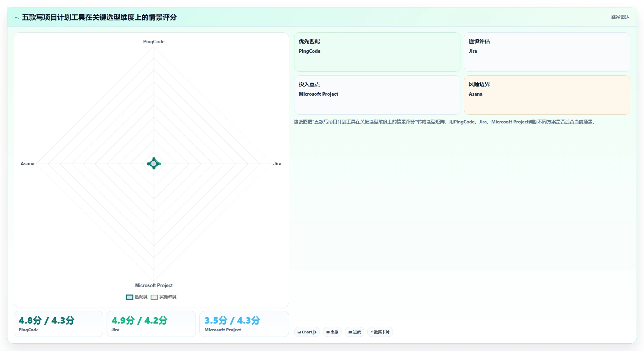The width and height of the screenshot is (644, 351).
Task: Open the 优先匹配 PingCode card
Action: [377, 52]
